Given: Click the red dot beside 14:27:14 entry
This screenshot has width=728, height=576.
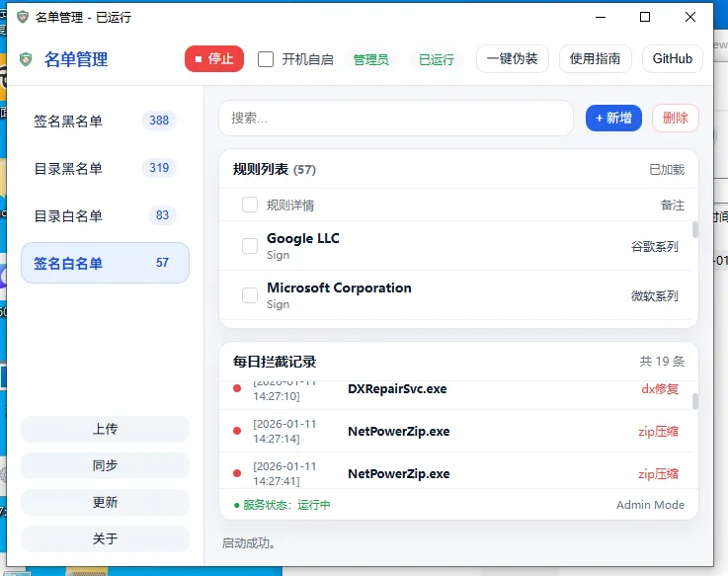Looking at the screenshot, I should [x=237, y=431].
